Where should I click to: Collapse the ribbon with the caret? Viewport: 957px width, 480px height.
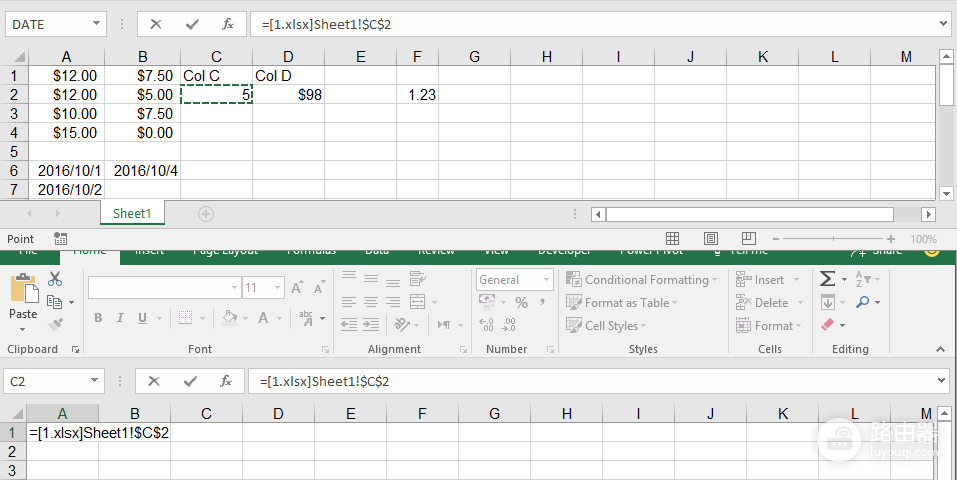coord(941,349)
